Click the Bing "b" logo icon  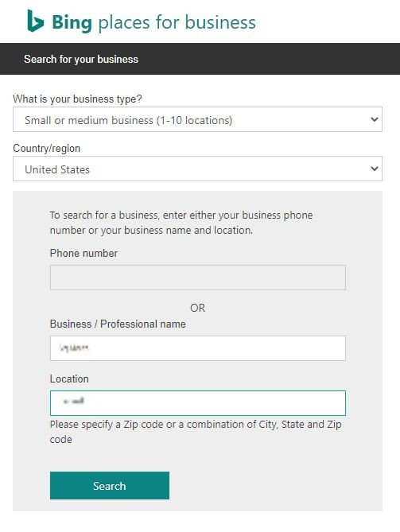[35, 21]
